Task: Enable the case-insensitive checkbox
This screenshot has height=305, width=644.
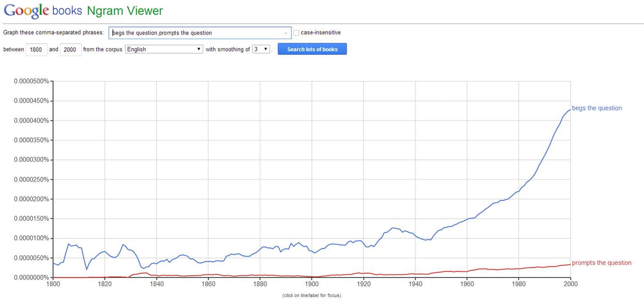Action: (x=296, y=33)
